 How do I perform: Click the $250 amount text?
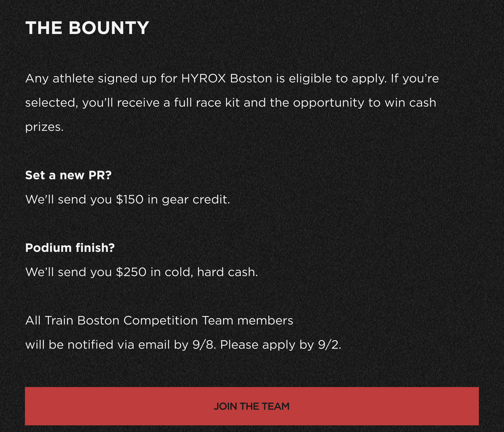(x=131, y=272)
